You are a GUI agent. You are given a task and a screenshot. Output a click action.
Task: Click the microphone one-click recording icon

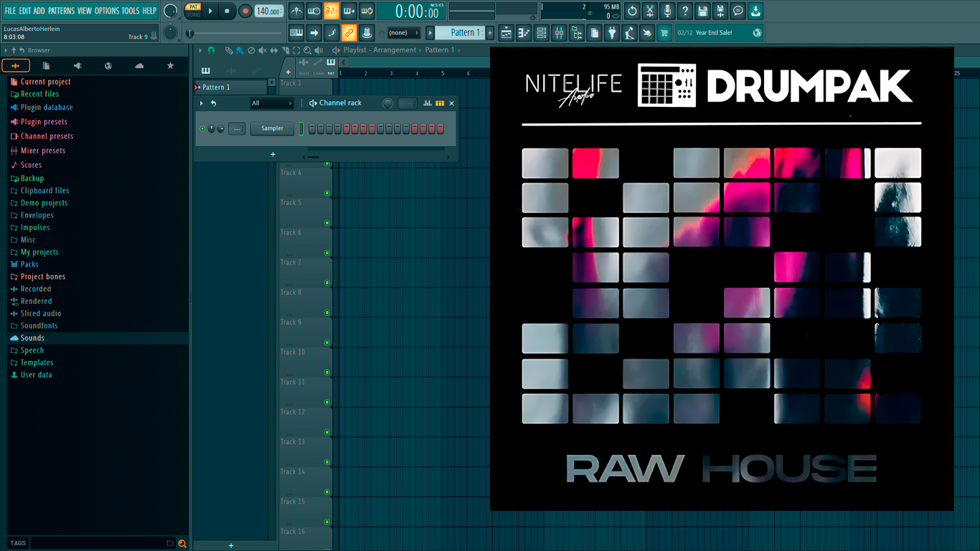pyautogui.click(x=667, y=11)
